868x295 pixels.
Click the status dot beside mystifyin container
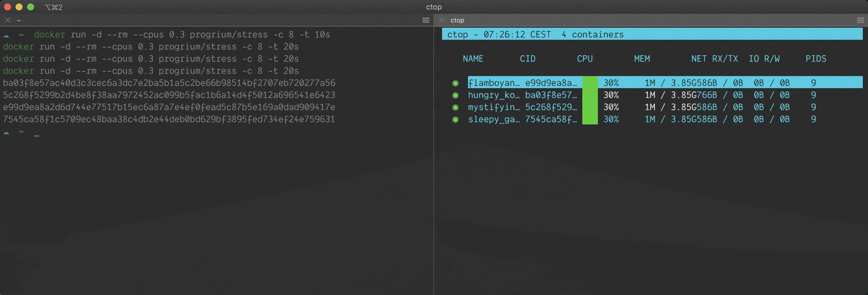pos(455,107)
